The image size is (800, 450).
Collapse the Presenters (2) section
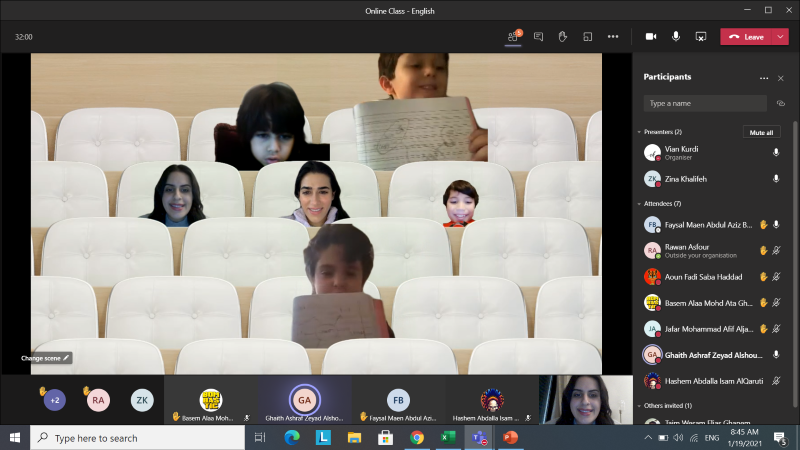tap(639, 132)
